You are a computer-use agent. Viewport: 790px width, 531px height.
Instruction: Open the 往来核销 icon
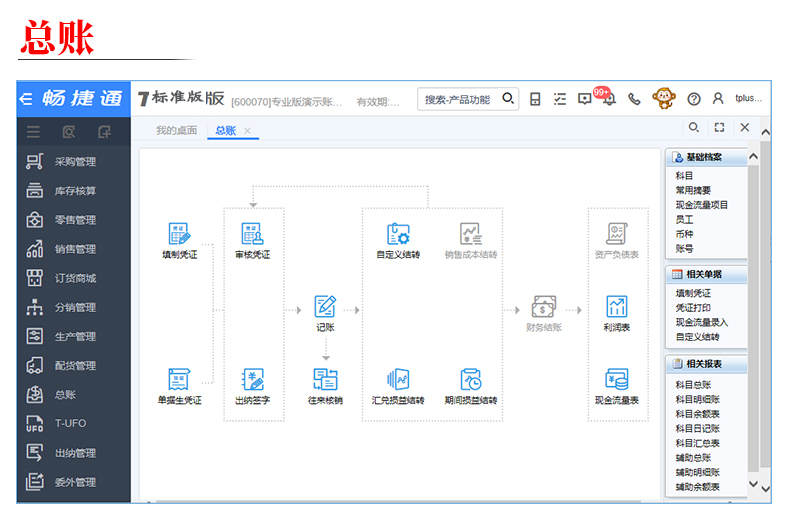(x=325, y=379)
